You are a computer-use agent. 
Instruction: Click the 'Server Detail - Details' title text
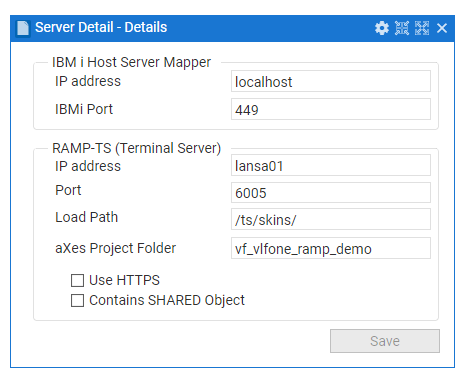tap(101, 27)
